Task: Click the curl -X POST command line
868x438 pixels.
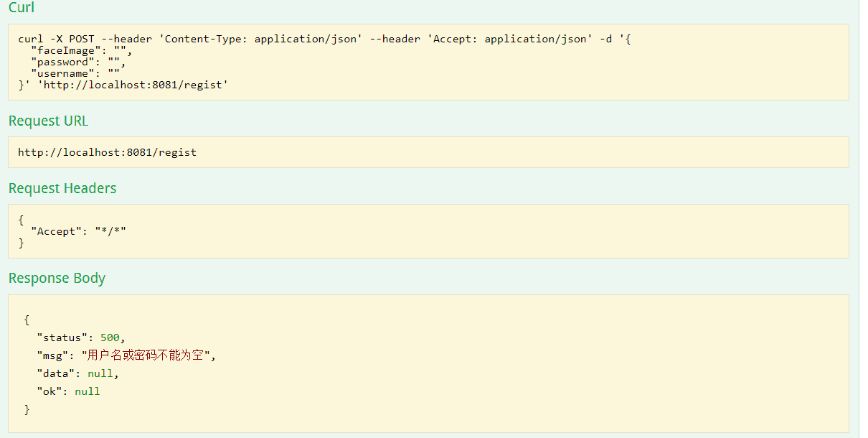Action: tap(324, 39)
